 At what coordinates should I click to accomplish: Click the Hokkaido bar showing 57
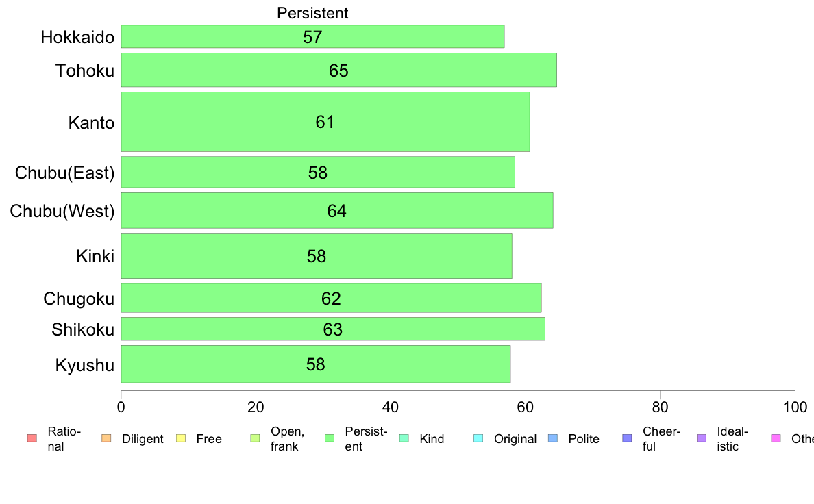point(312,36)
